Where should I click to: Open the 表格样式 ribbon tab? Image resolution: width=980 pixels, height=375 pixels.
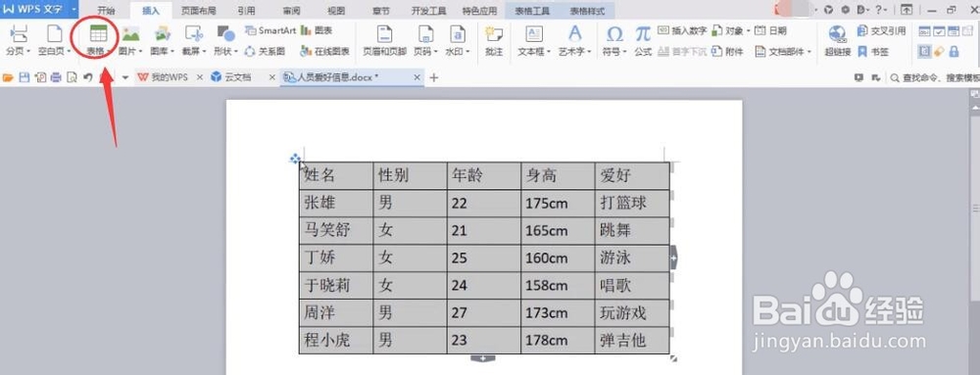(587, 11)
